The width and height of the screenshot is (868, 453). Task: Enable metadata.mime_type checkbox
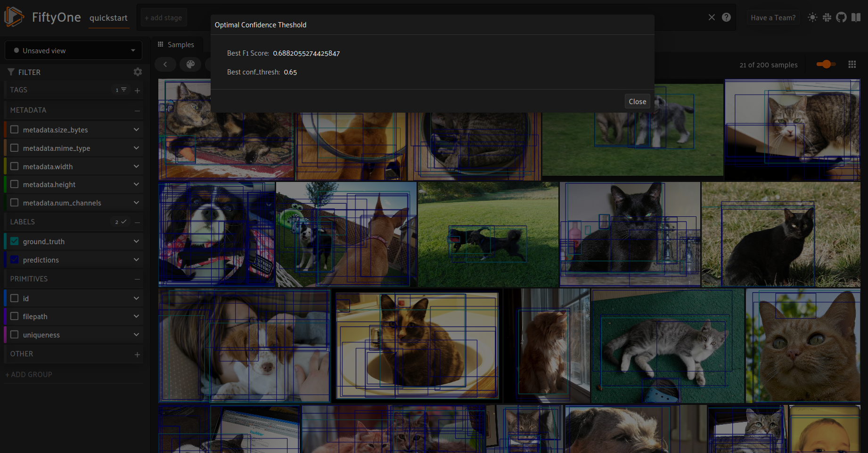tap(15, 148)
